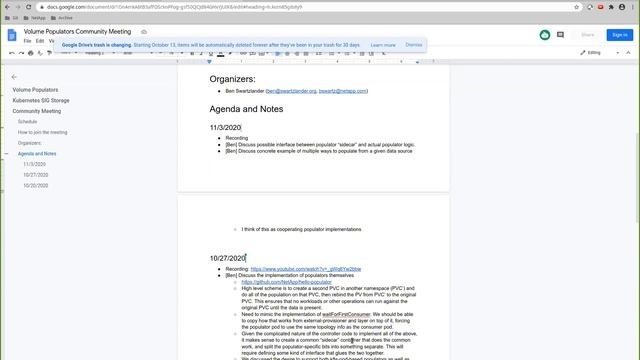Collapse Agenda and Notes outline section
640x360 pixels.
[7, 154]
